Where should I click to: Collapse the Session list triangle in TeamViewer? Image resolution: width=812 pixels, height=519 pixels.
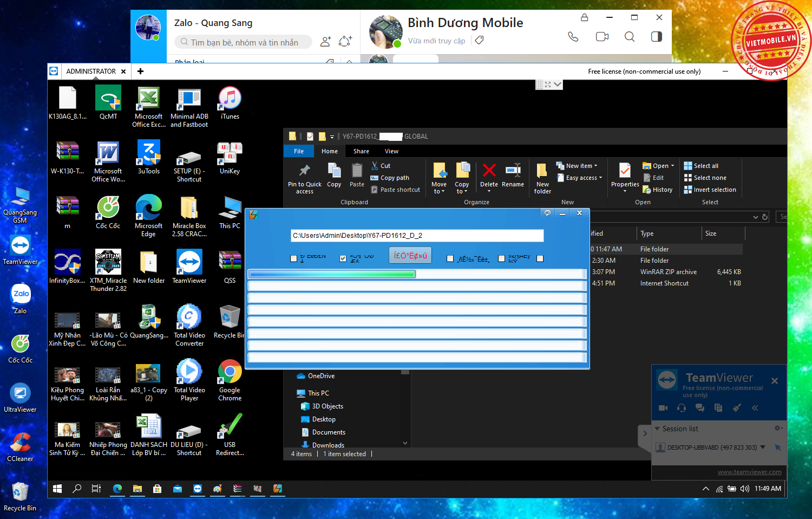657,429
